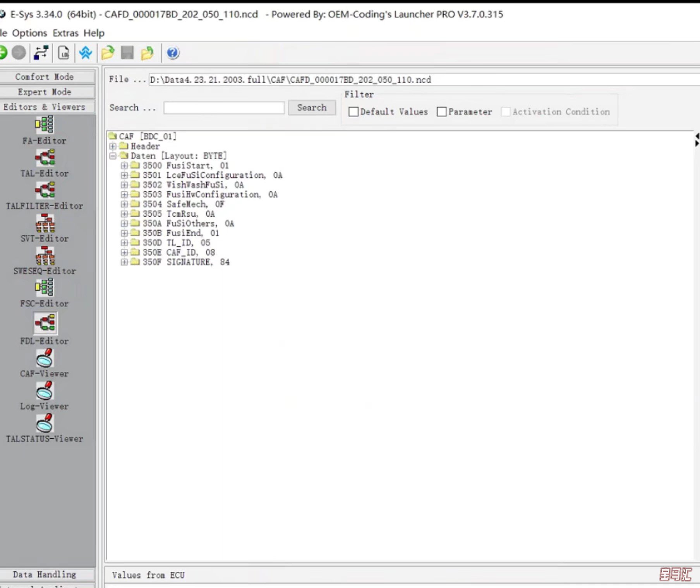The height and width of the screenshot is (588, 700).
Task: Toggle the Parameter filter checkbox
Action: tap(441, 112)
